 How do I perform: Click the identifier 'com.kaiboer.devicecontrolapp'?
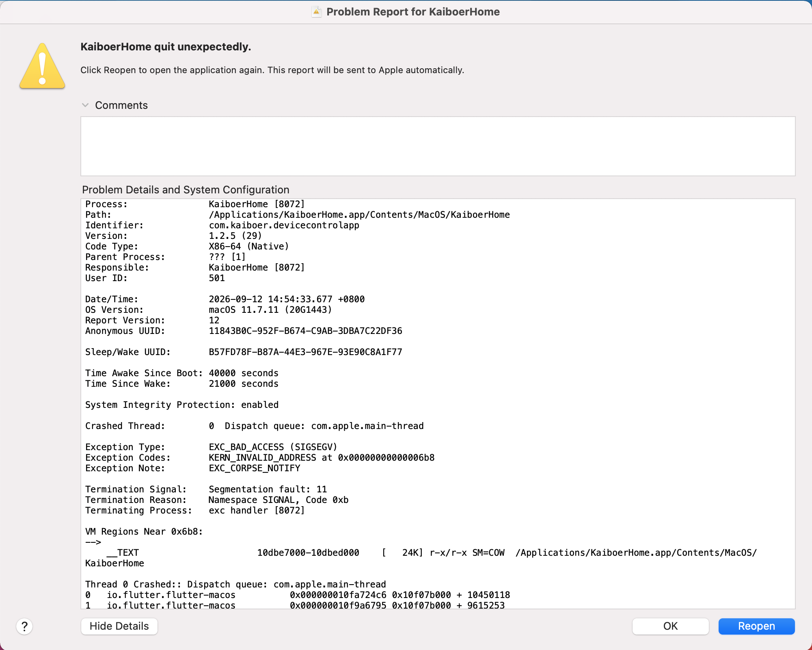[x=284, y=225]
